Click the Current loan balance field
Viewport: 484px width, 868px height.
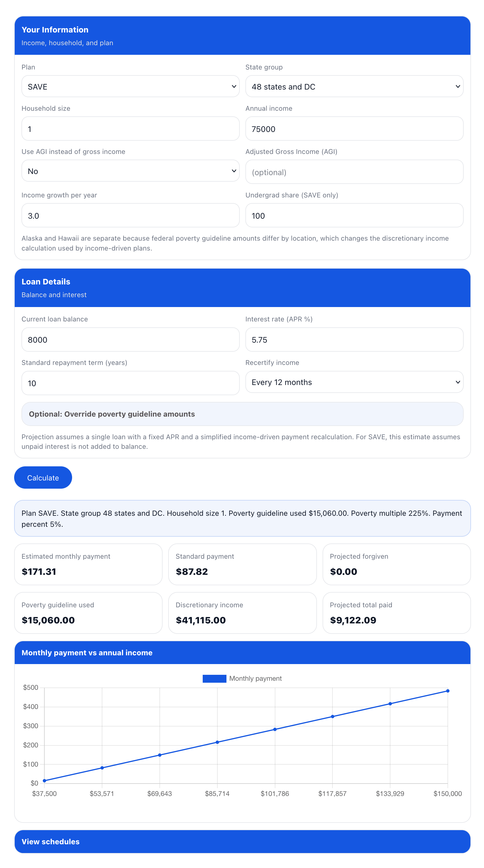pyautogui.click(x=130, y=340)
